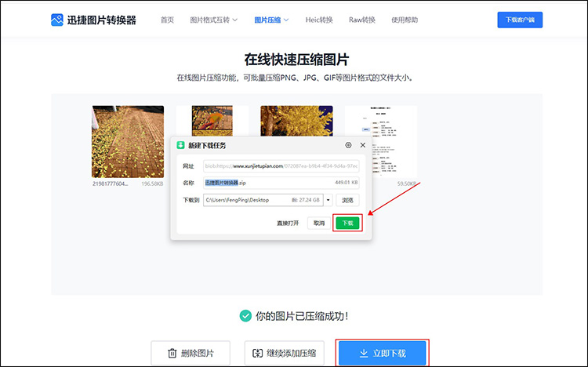Click the green 下载 button
The width and height of the screenshot is (588, 367).
[347, 223]
